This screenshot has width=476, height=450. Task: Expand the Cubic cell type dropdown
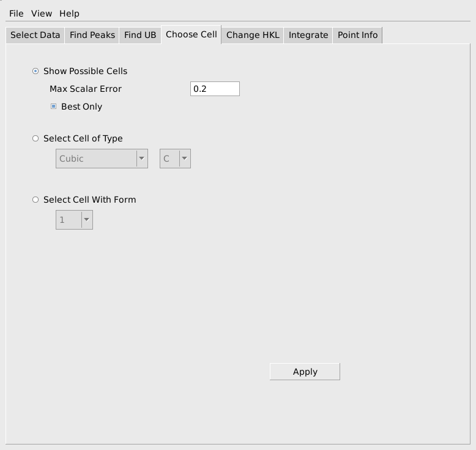point(102,159)
